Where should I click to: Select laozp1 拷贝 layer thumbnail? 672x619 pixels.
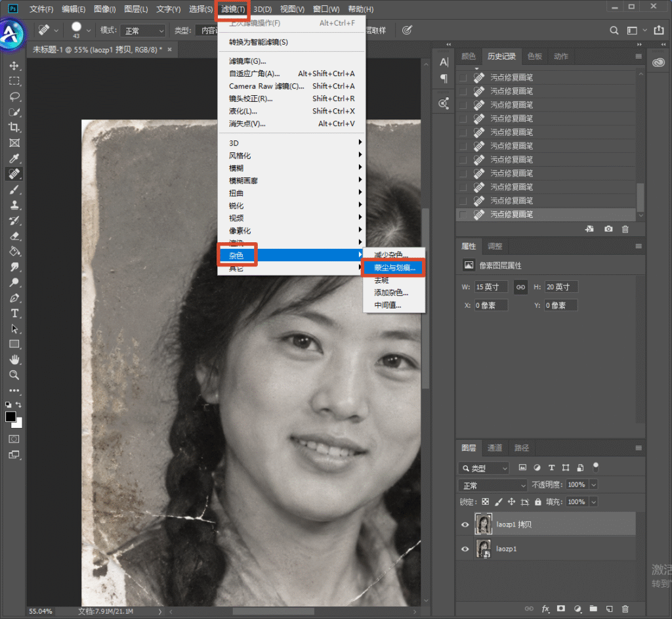point(484,524)
